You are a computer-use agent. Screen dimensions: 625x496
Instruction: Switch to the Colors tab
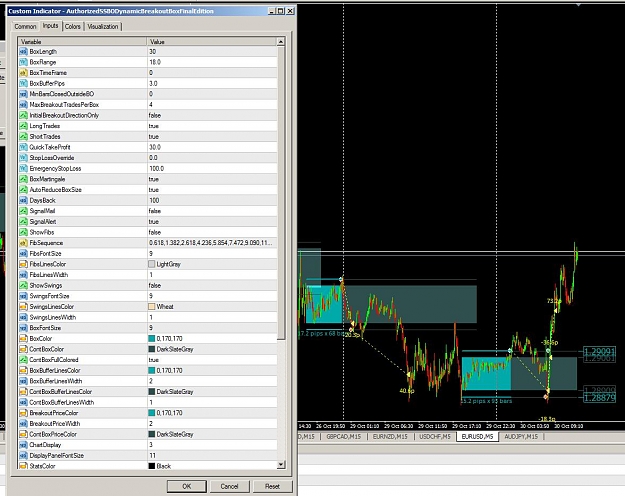coord(73,27)
